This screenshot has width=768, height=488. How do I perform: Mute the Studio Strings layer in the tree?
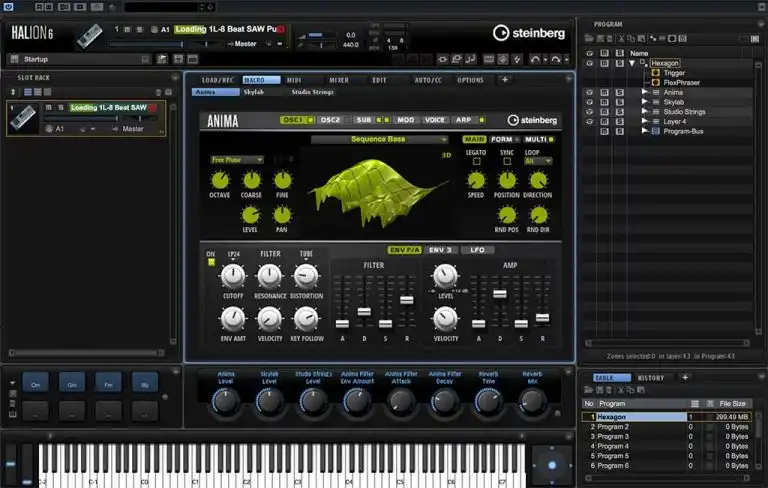click(x=604, y=112)
